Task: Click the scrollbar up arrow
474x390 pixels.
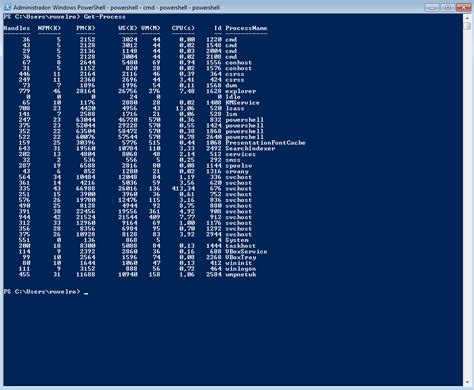Action: [467, 18]
